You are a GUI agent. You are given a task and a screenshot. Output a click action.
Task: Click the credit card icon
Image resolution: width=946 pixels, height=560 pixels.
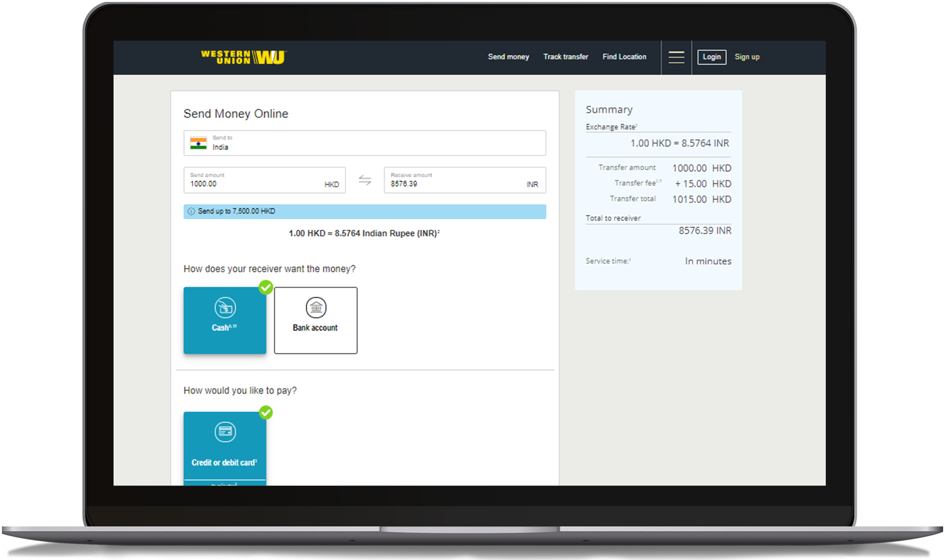[x=225, y=432]
